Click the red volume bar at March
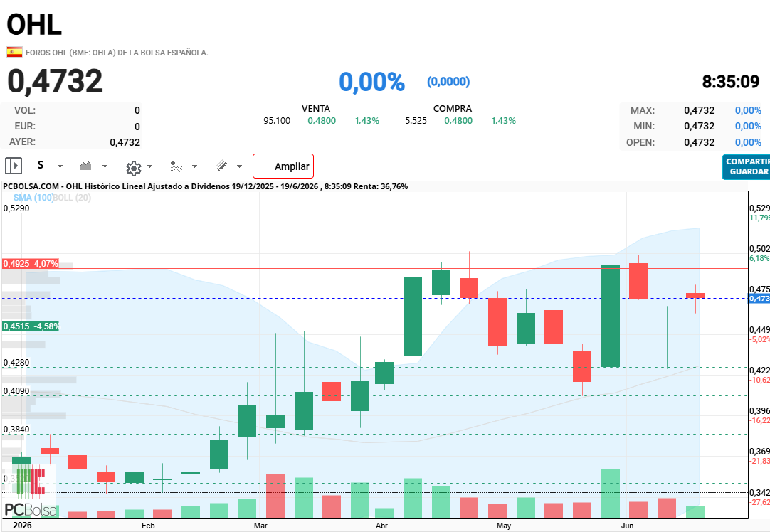The width and height of the screenshot is (770, 532). click(275, 496)
